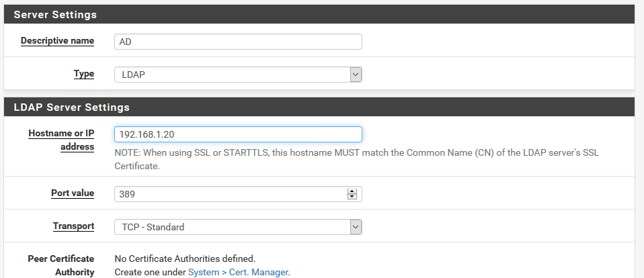The height and width of the screenshot is (278, 644).
Task: Click the Server Settings section header
Action: click(319, 14)
